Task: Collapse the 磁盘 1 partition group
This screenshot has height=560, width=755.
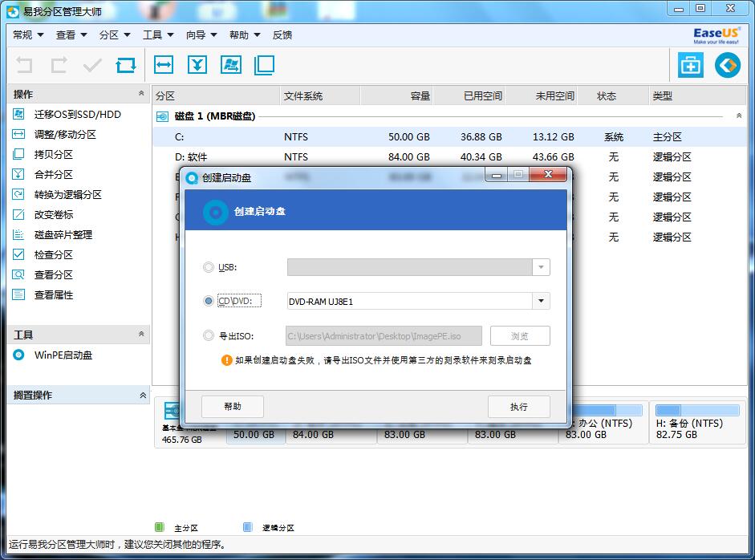Action: (739, 116)
